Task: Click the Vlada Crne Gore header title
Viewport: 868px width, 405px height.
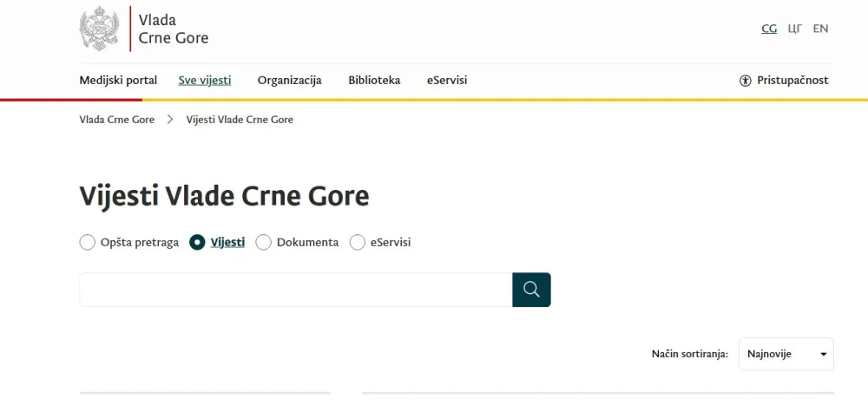Action: pyautogui.click(x=174, y=29)
